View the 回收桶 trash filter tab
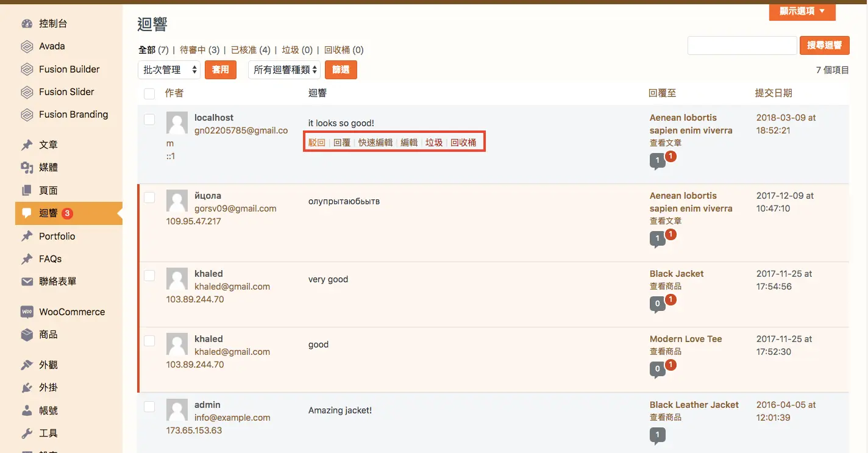The height and width of the screenshot is (453, 868). tap(344, 50)
